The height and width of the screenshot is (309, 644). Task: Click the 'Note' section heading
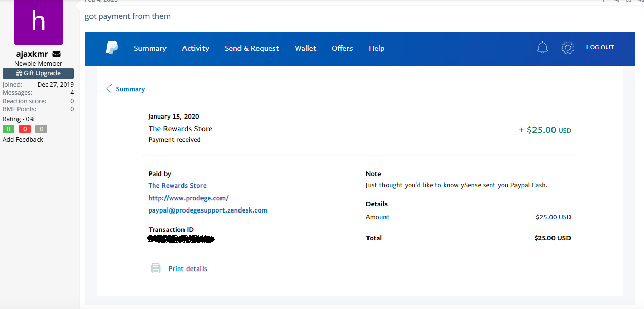pos(374,174)
